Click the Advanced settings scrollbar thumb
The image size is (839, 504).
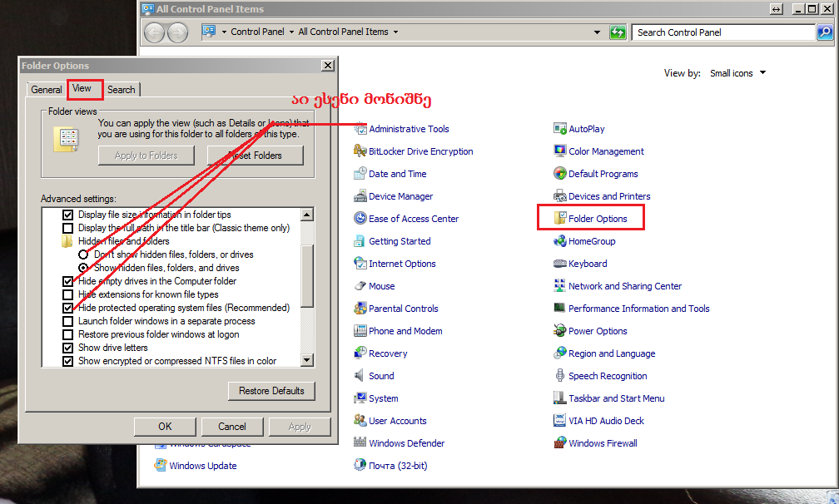(x=307, y=276)
